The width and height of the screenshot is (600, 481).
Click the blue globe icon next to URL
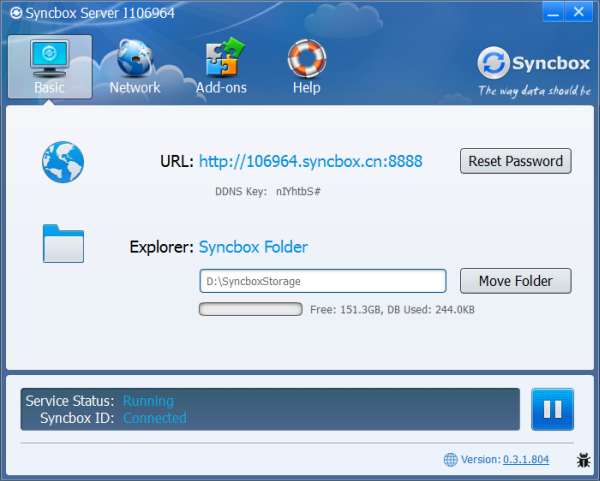[x=63, y=162]
